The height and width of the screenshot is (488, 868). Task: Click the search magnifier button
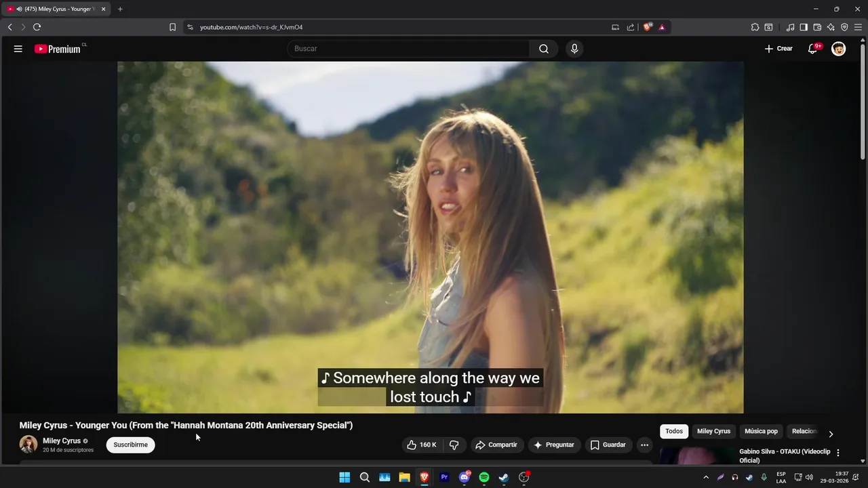point(544,49)
